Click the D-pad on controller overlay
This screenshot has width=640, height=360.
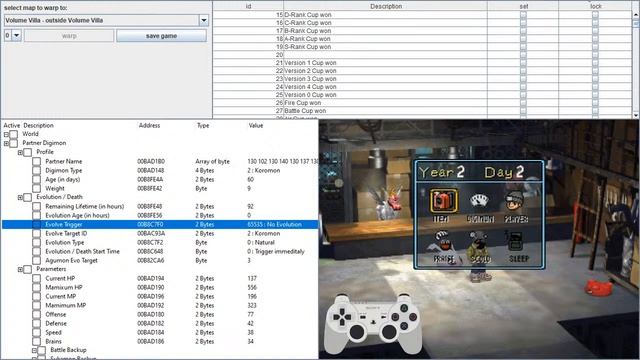coord(342,317)
